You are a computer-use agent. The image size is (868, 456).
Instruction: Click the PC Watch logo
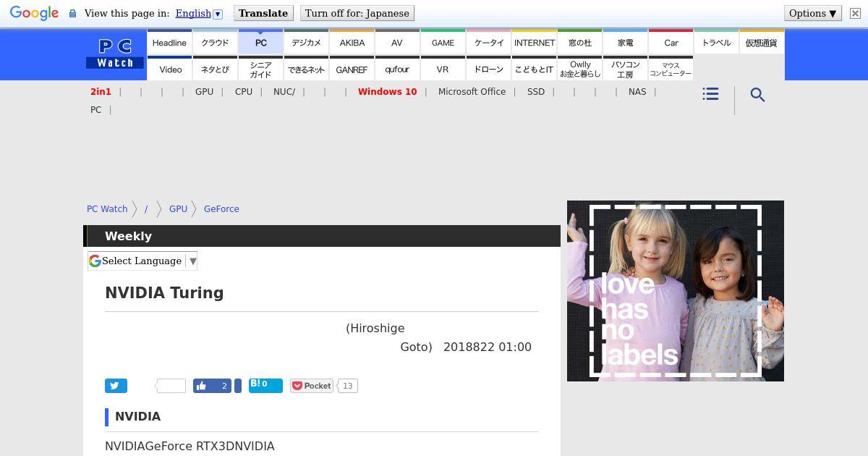(115, 54)
